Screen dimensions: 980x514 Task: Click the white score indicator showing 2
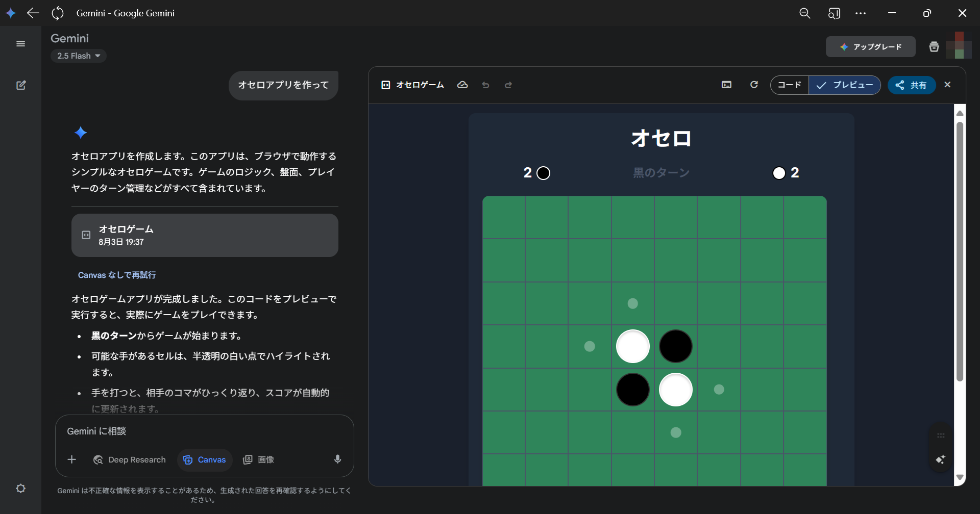tap(786, 173)
